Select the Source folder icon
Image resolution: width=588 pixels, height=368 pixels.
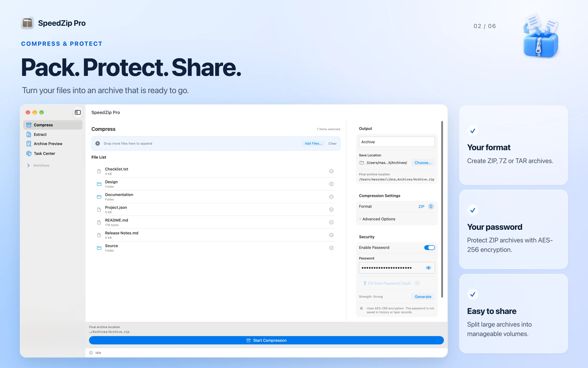tap(99, 248)
